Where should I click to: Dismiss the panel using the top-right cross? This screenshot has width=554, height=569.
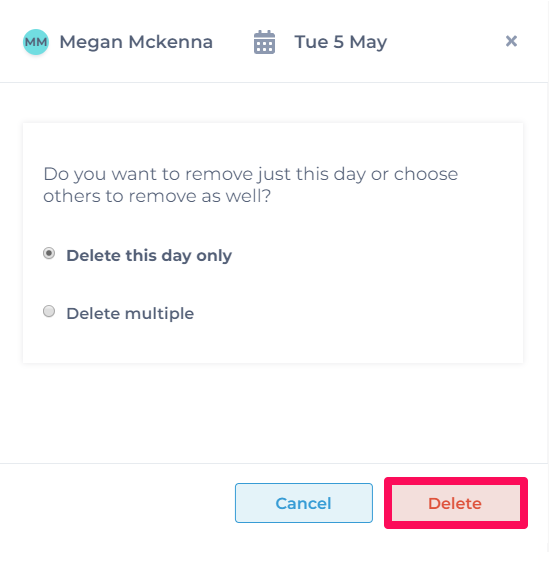[x=512, y=41]
